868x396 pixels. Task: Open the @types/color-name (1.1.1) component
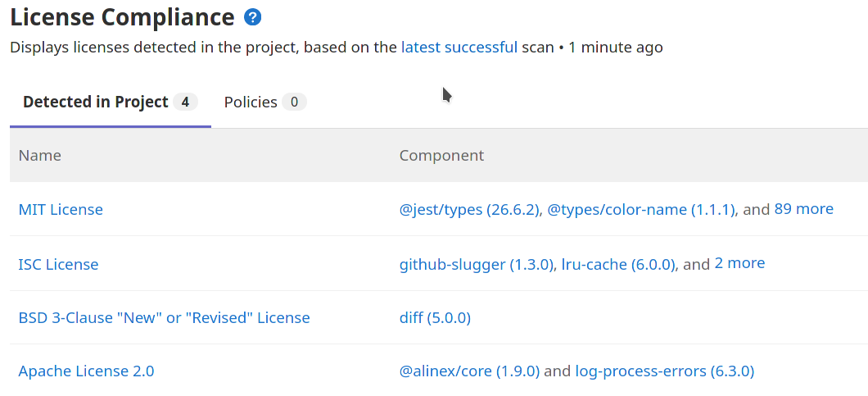click(641, 210)
